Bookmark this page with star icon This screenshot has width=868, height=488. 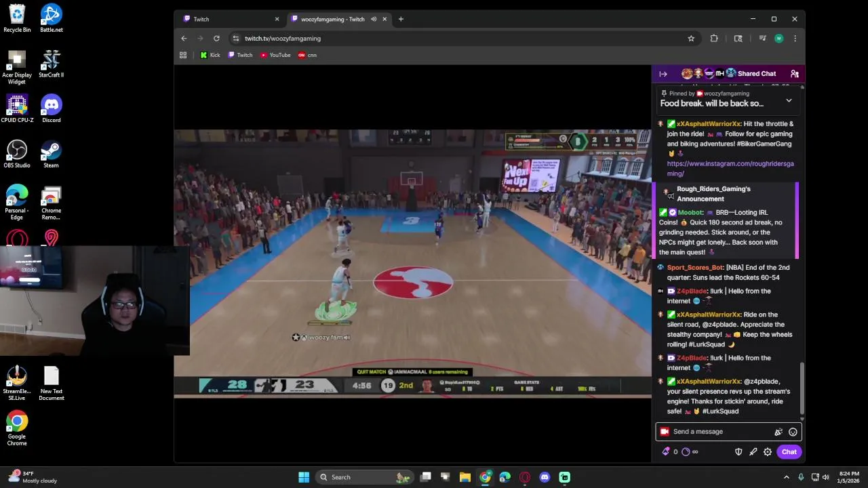click(x=691, y=39)
